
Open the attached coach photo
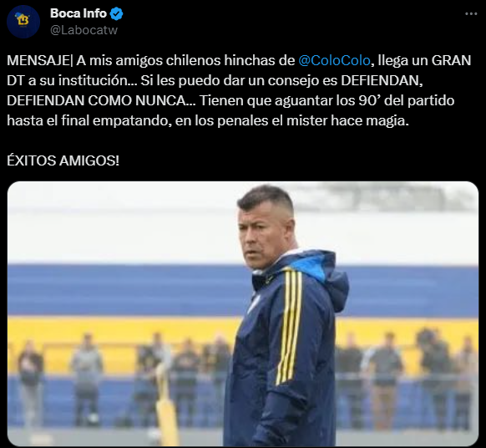243,313
